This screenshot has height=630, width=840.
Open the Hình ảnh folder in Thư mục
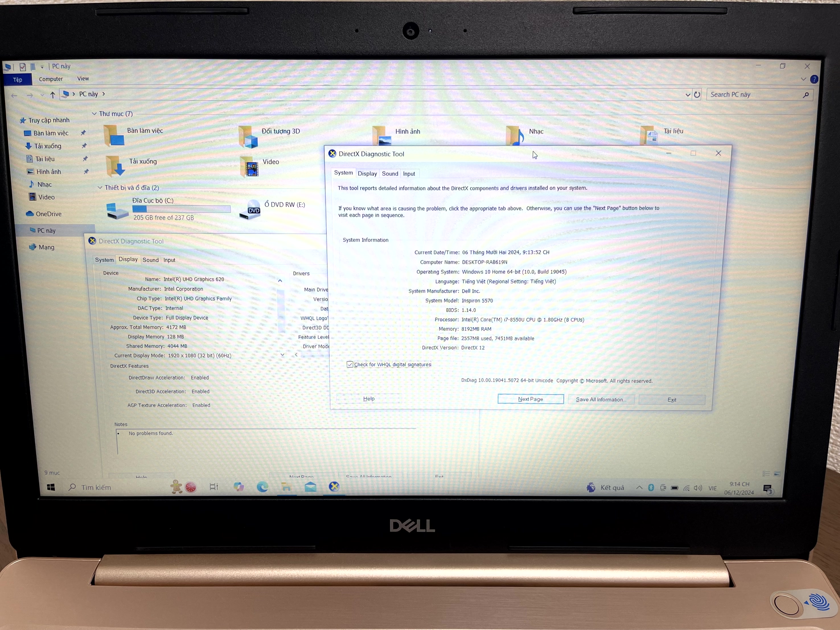pyautogui.click(x=382, y=136)
